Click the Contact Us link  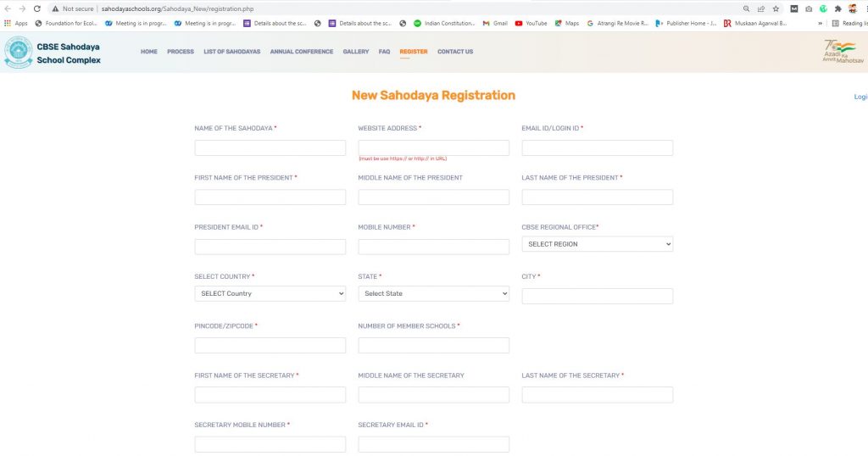455,52
